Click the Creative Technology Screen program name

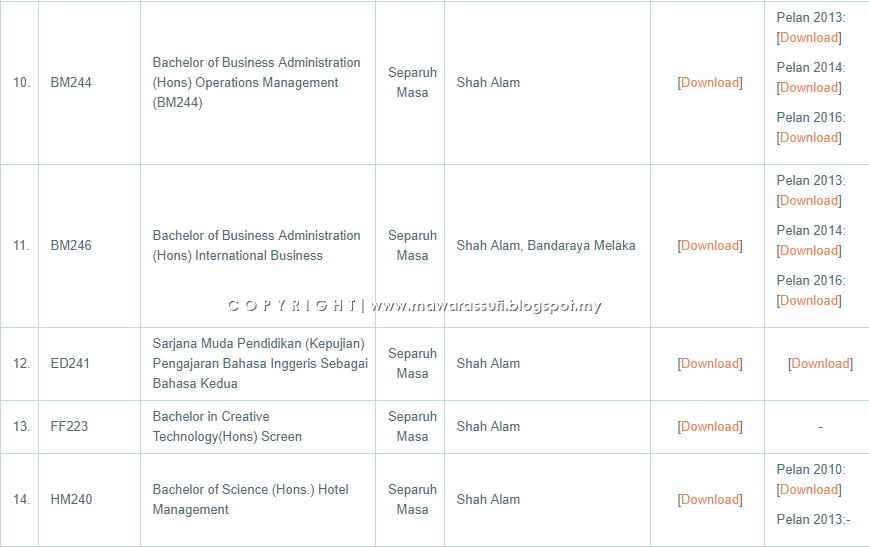[227, 427]
